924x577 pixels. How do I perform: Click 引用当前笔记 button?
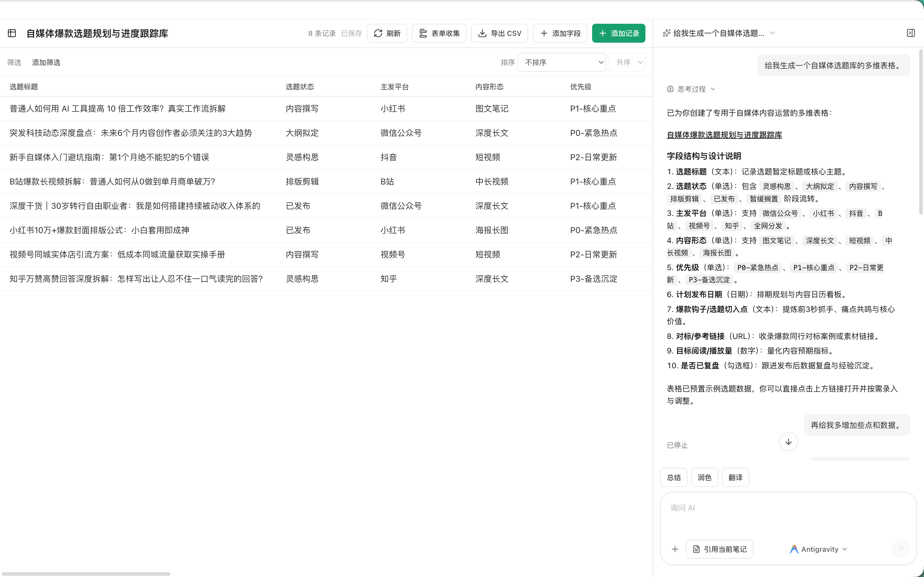pyautogui.click(x=719, y=549)
